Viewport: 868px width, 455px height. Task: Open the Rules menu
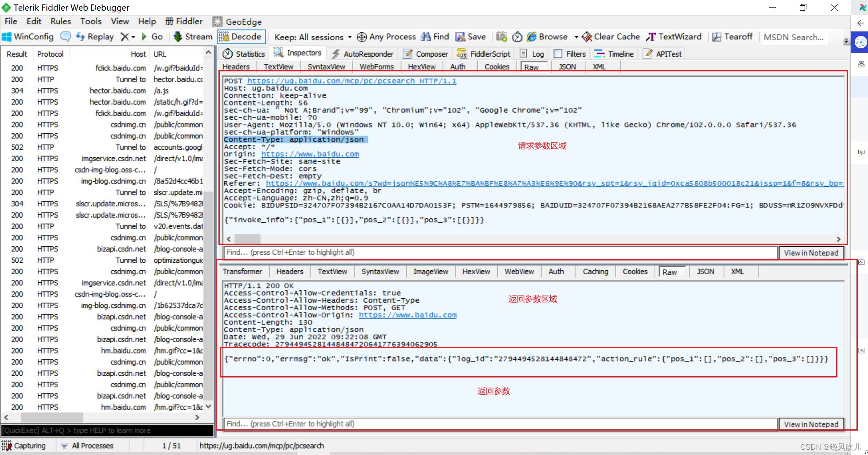(60, 21)
